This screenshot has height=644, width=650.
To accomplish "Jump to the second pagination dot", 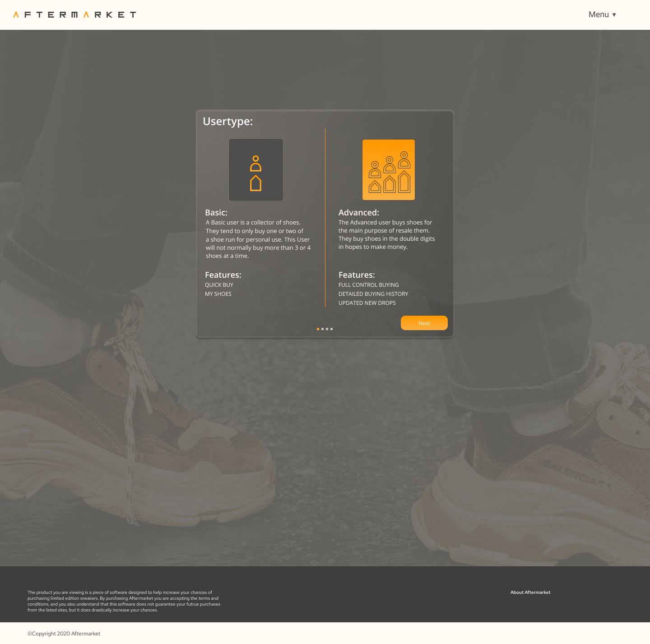I will [x=322, y=329].
